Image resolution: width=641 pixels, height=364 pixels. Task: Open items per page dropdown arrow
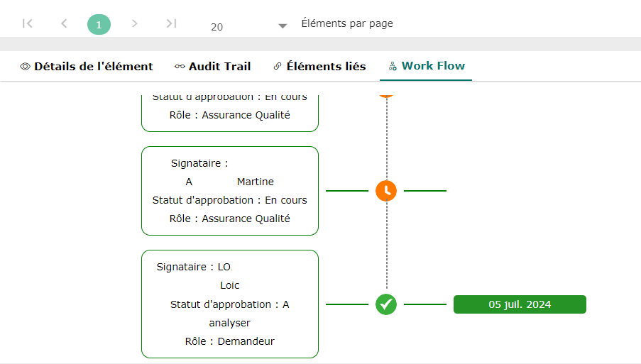click(283, 26)
